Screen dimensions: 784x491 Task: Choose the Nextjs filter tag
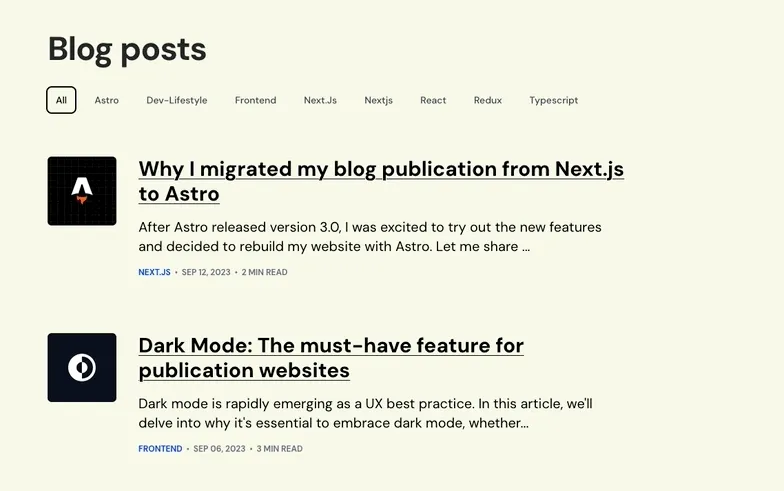tap(378, 100)
